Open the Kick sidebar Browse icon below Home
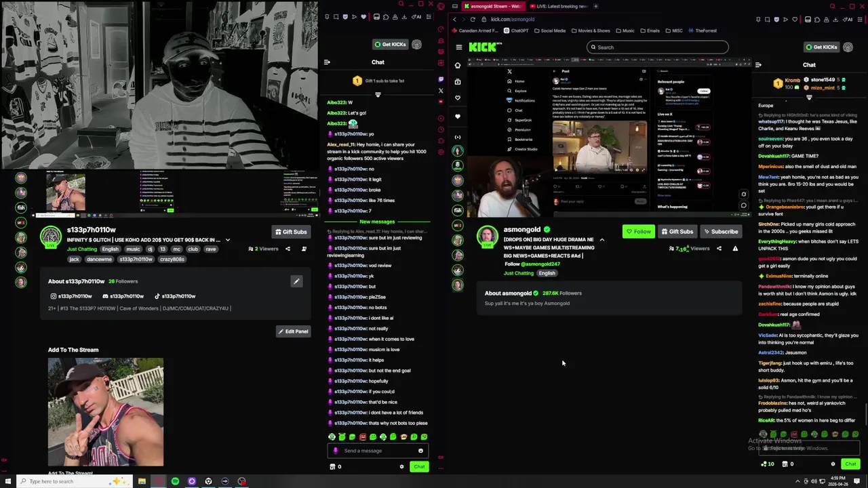This screenshot has height=488, width=868. click(458, 81)
